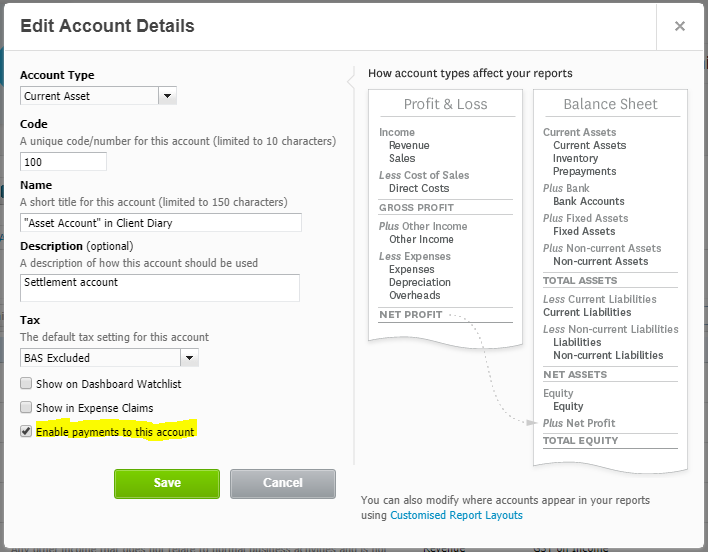Tick the Show in Expense Claims checkbox
The height and width of the screenshot is (552, 708).
pyautogui.click(x=26, y=408)
